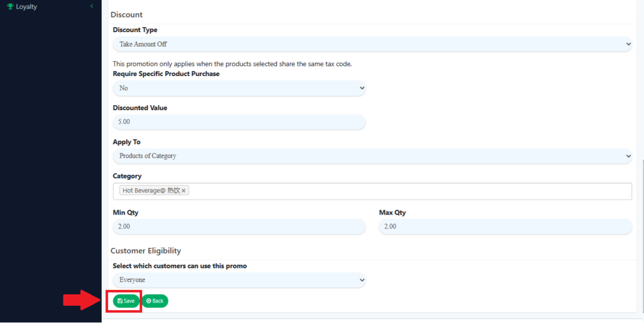Click the floppy disk icon on Save
This screenshot has height=324, width=644.
coord(120,301)
